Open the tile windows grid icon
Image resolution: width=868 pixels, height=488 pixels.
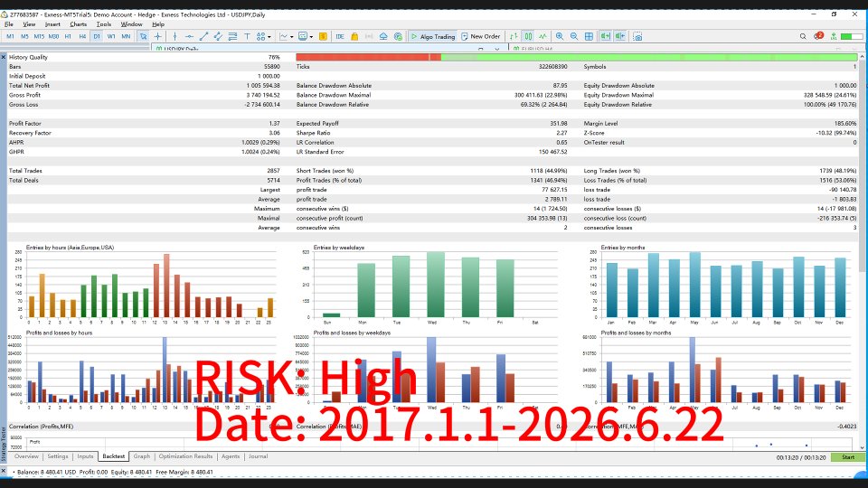tap(589, 36)
